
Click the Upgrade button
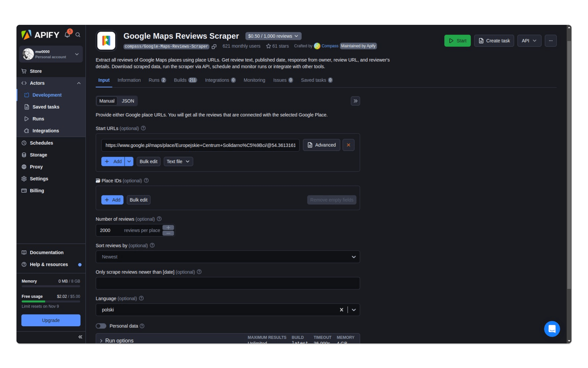click(51, 320)
